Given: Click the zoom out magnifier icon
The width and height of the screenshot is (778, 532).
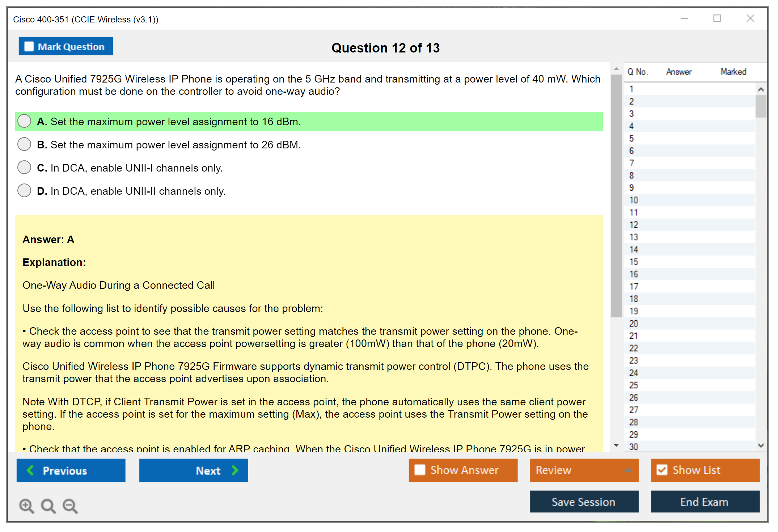Looking at the screenshot, I should pos(70,506).
